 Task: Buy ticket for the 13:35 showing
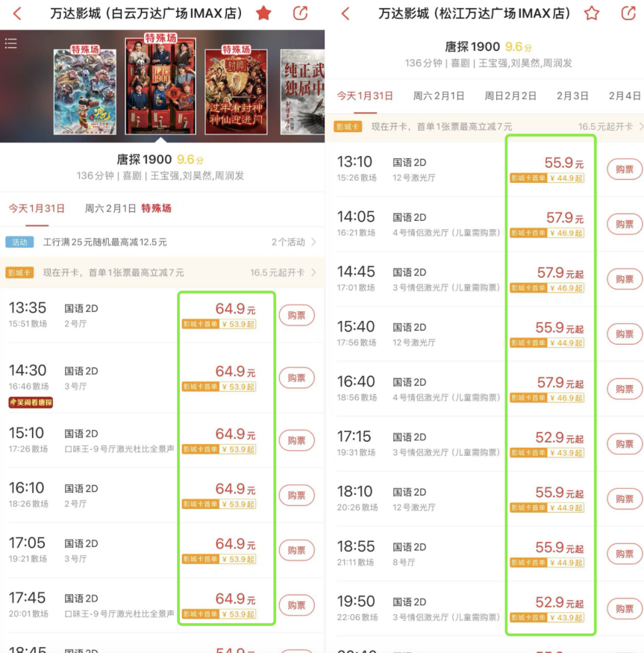pyautogui.click(x=296, y=315)
